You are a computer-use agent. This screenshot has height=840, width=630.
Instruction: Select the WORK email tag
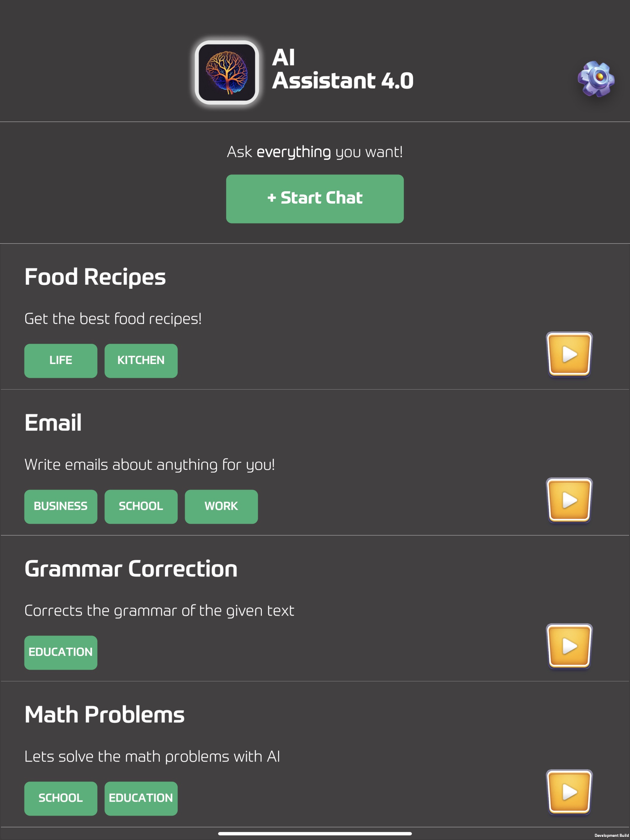[221, 507]
